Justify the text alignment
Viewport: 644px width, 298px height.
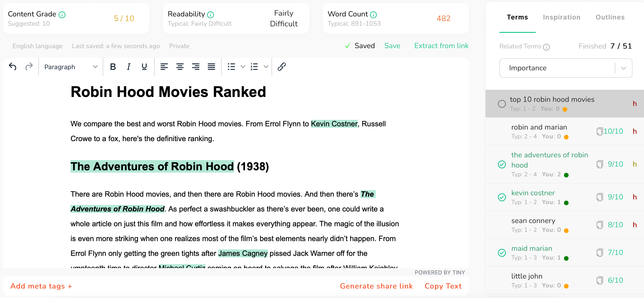[x=211, y=67]
